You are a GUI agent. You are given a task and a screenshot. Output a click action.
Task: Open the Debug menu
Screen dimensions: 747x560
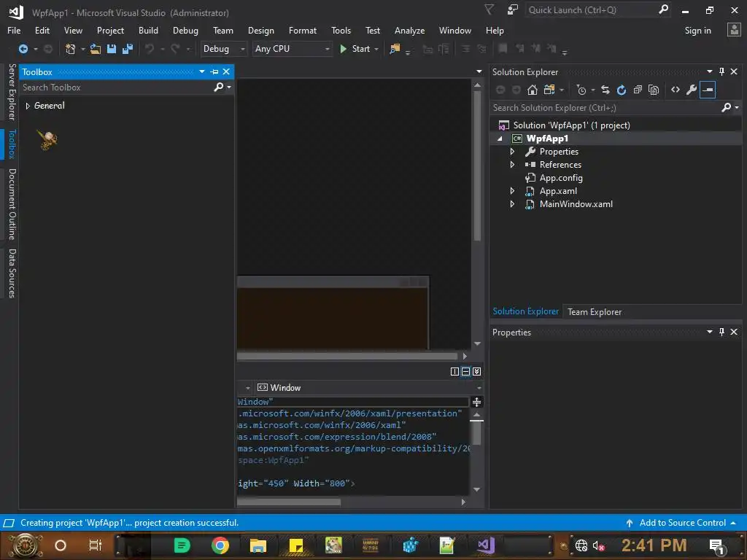click(185, 31)
